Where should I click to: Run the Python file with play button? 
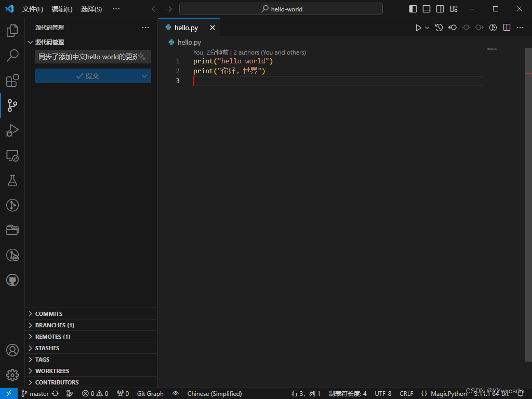pyautogui.click(x=418, y=28)
